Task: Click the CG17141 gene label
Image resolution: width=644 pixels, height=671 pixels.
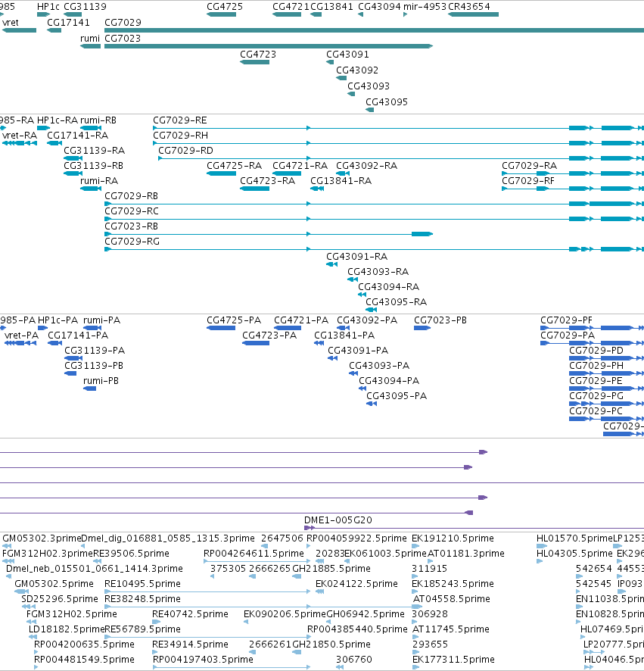Action: tap(68, 22)
